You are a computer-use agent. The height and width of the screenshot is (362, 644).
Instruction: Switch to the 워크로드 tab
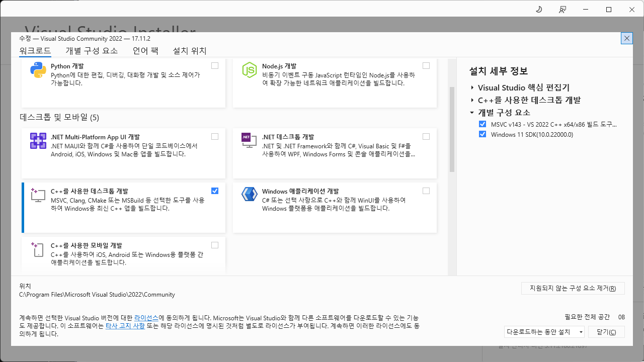click(x=35, y=51)
